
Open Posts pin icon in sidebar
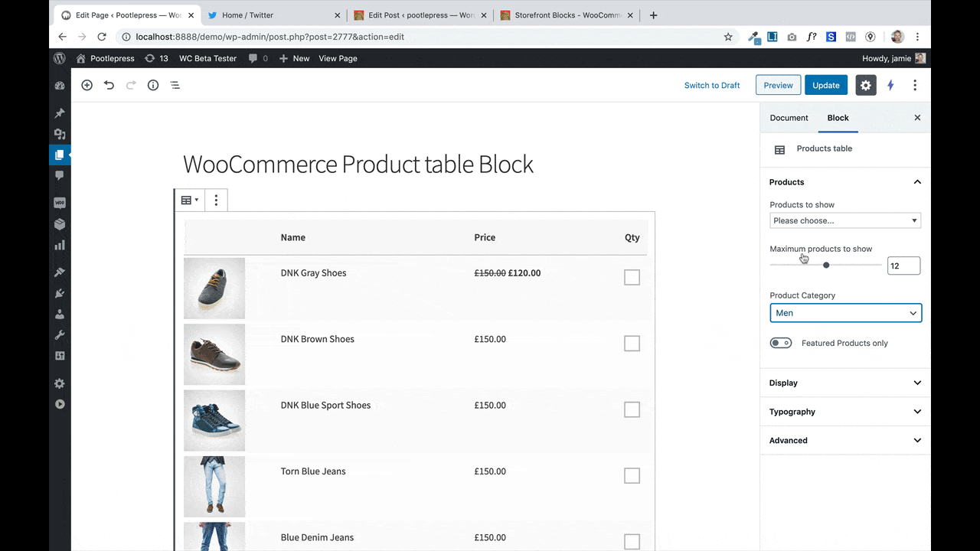(x=60, y=113)
